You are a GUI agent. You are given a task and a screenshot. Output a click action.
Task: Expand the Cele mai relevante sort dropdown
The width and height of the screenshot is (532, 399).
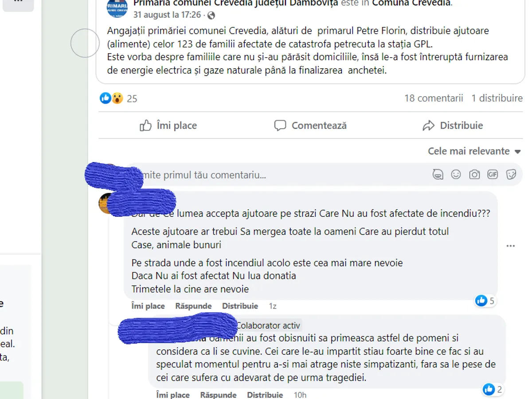pos(474,151)
